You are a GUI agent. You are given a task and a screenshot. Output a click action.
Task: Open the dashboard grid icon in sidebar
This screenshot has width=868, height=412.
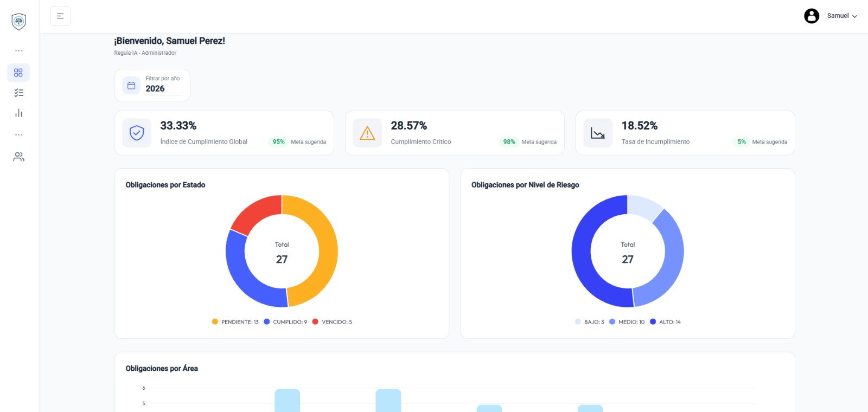click(18, 73)
